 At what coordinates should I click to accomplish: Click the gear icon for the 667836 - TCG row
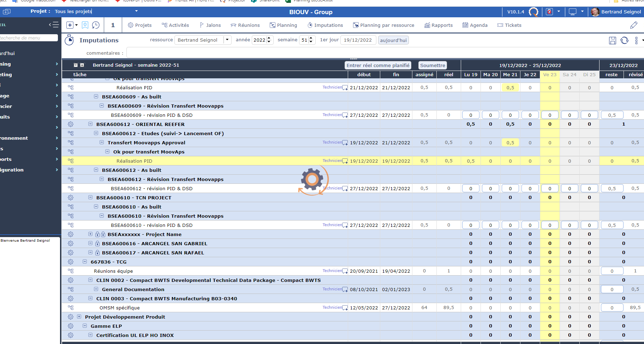pos(71,262)
